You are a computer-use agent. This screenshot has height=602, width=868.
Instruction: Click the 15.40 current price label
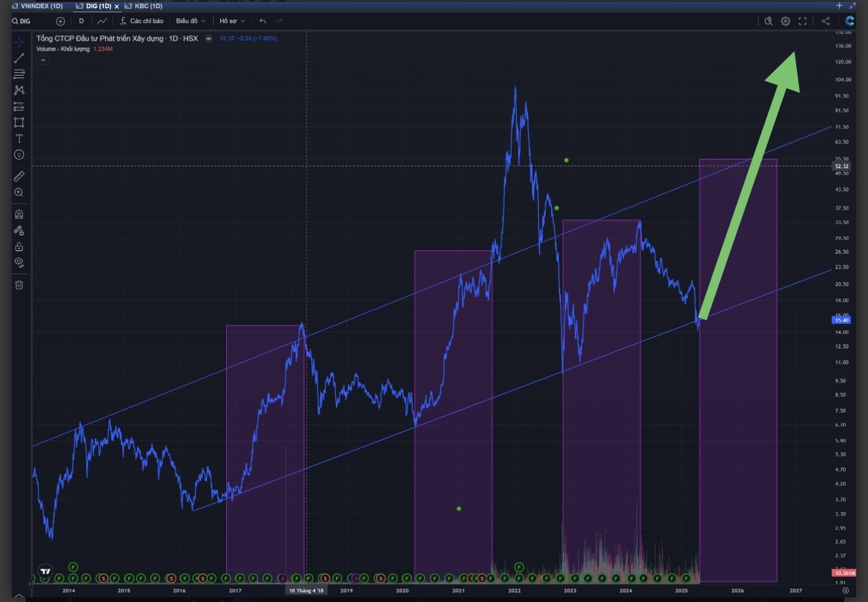[x=842, y=320]
